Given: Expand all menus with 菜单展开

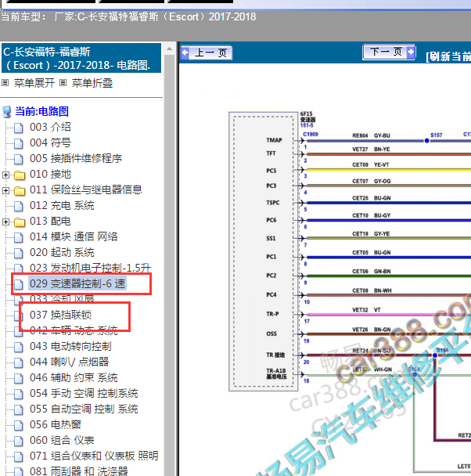Looking at the screenshot, I should click(x=34, y=83).
